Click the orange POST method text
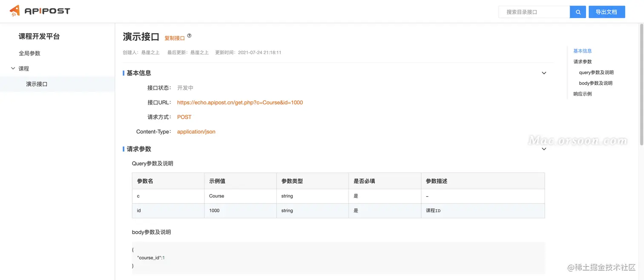The image size is (644, 280). [x=184, y=117]
